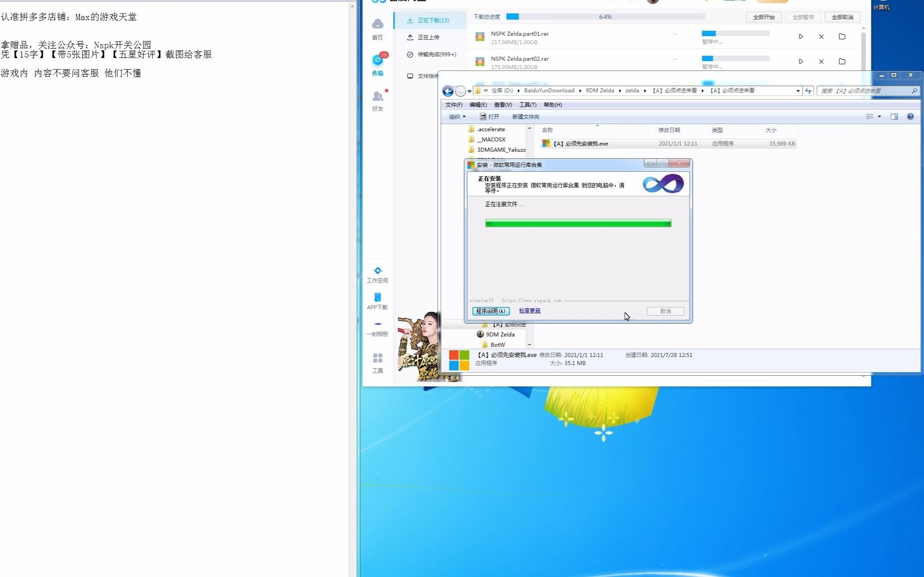This screenshot has width=924, height=577.
Task: Click the Explorer forward navigation button
Action: 460,91
